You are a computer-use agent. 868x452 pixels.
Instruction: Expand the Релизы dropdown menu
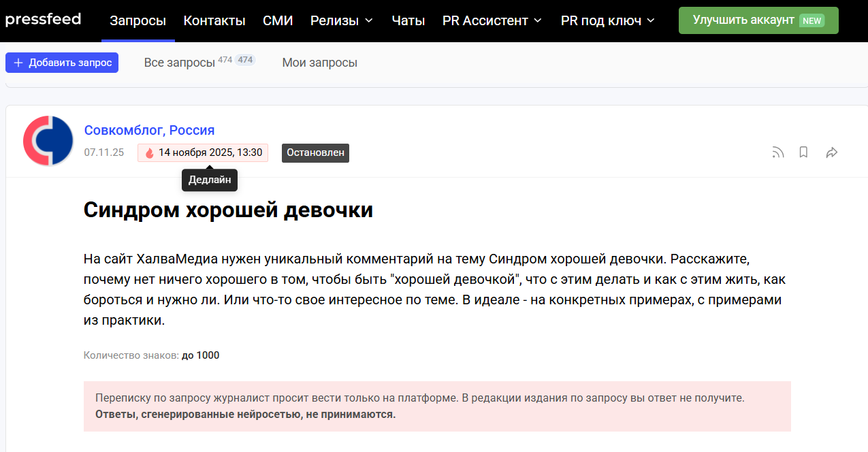pos(342,20)
